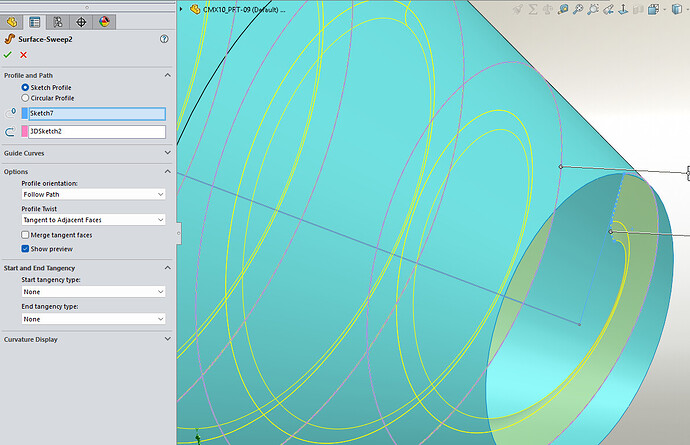The width and height of the screenshot is (690, 445).
Task: Expand the Curvature Display section
Action: point(87,339)
